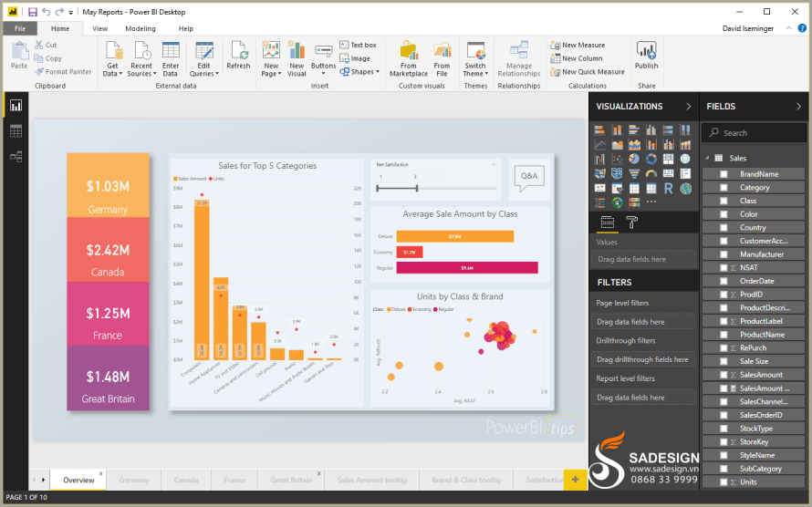The width and height of the screenshot is (812, 507).
Task: Check the Manufacturer field checkbox
Action: (724, 254)
